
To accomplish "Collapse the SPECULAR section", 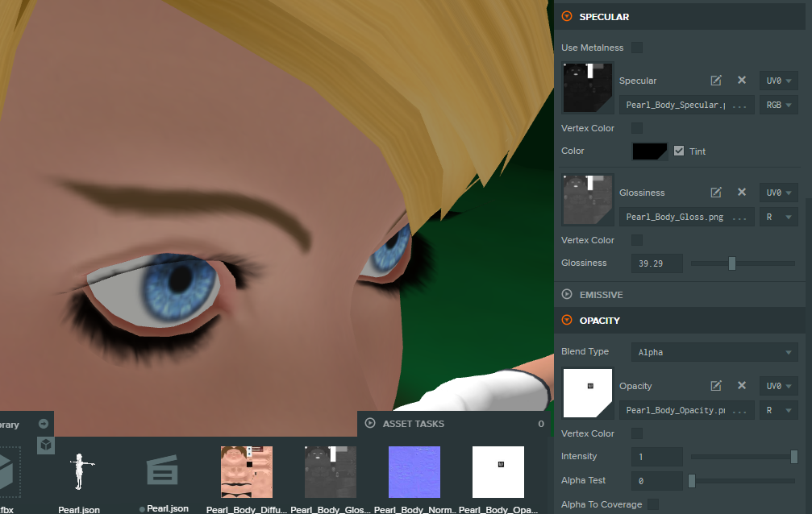I will click(567, 17).
